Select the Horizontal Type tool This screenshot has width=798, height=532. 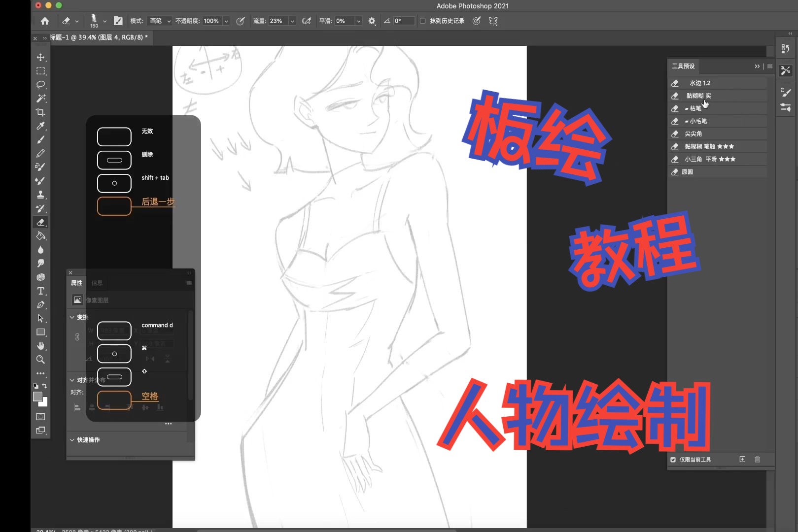41,291
